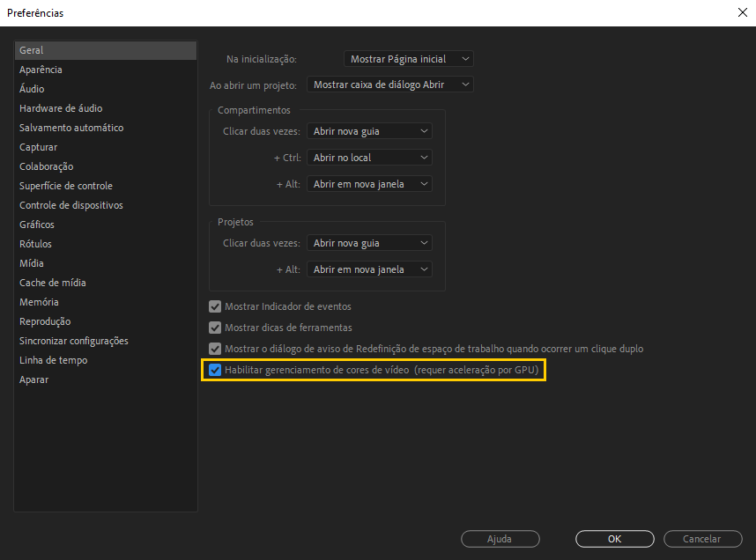Viewport: 756px width, 560px height.
Task: Disable Mostrar dicas de ferramentas
Action: point(214,328)
